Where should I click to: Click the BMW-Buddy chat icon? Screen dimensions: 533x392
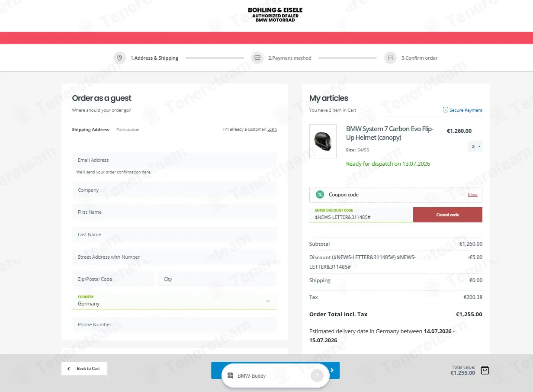231,376
